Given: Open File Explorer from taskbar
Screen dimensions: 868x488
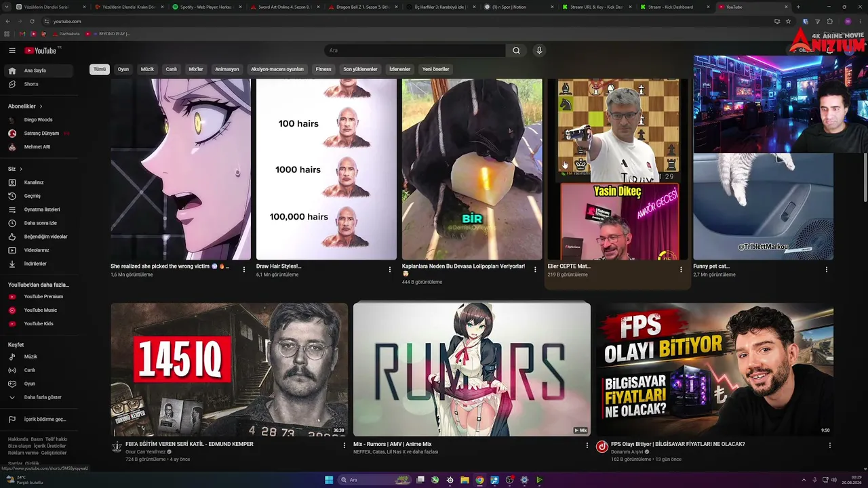Looking at the screenshot, I should 465,480.
